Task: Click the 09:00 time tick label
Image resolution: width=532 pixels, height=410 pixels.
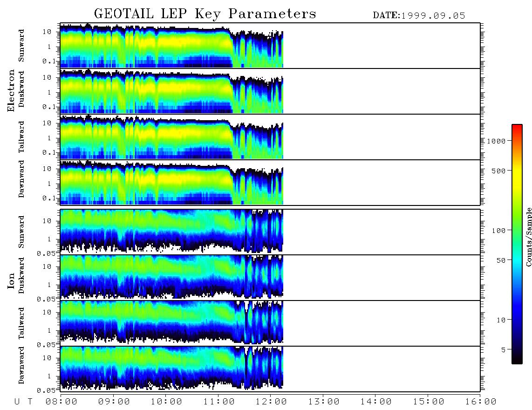Action: (114, 402)
